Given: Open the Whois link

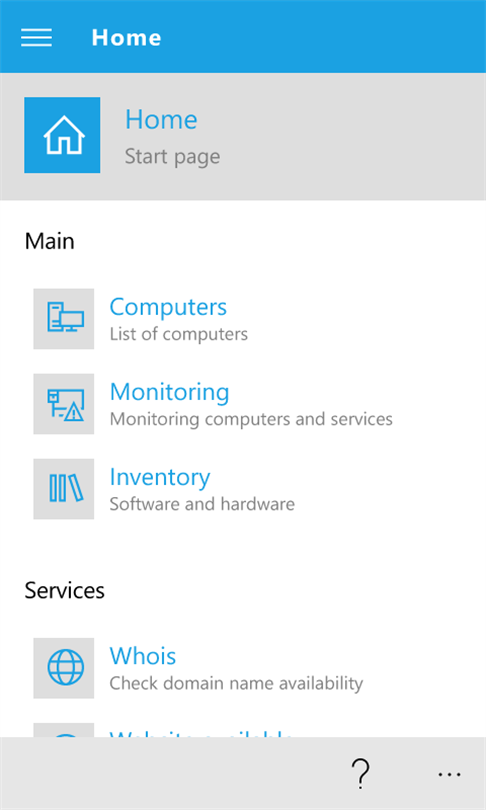Looking at the screenshot, I should 143,656.
